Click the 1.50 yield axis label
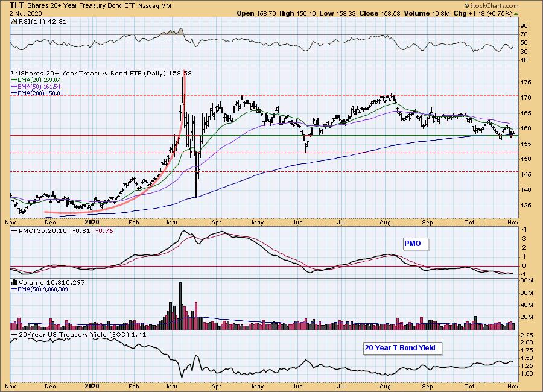 pos(526,358)
